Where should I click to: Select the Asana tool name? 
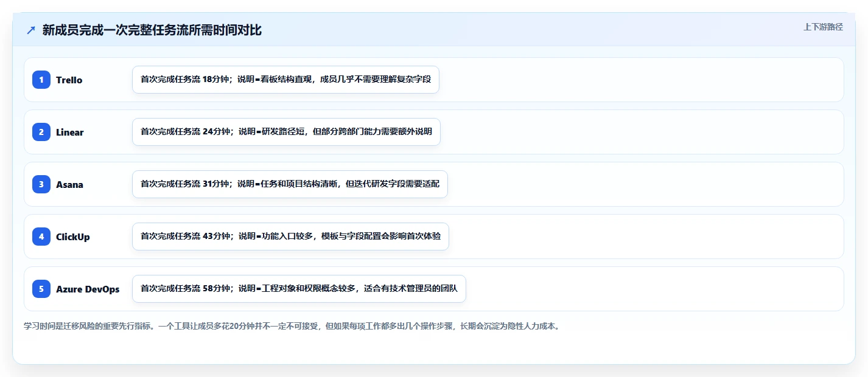coord(69,185)
